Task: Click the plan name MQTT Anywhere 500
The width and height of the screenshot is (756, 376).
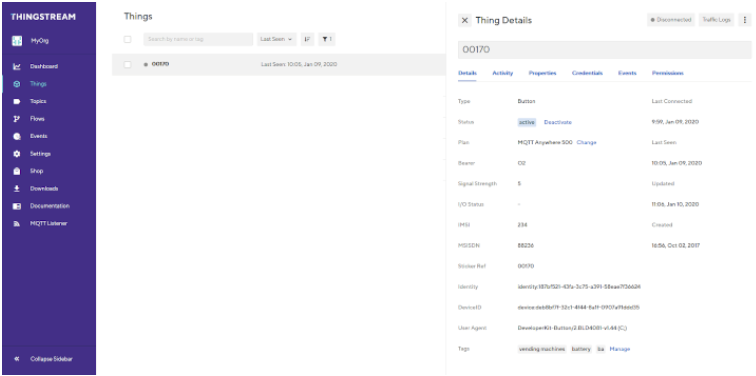Action: click(545, 143)
